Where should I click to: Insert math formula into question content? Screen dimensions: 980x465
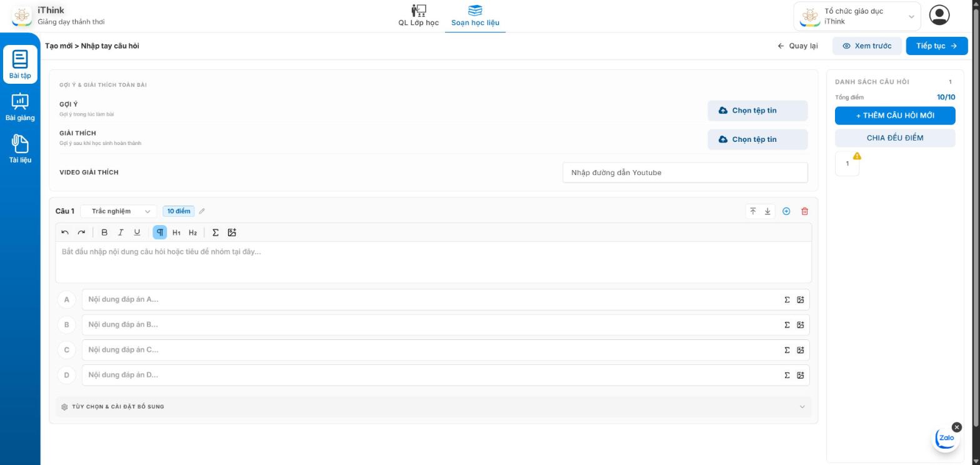pos(216,232)
